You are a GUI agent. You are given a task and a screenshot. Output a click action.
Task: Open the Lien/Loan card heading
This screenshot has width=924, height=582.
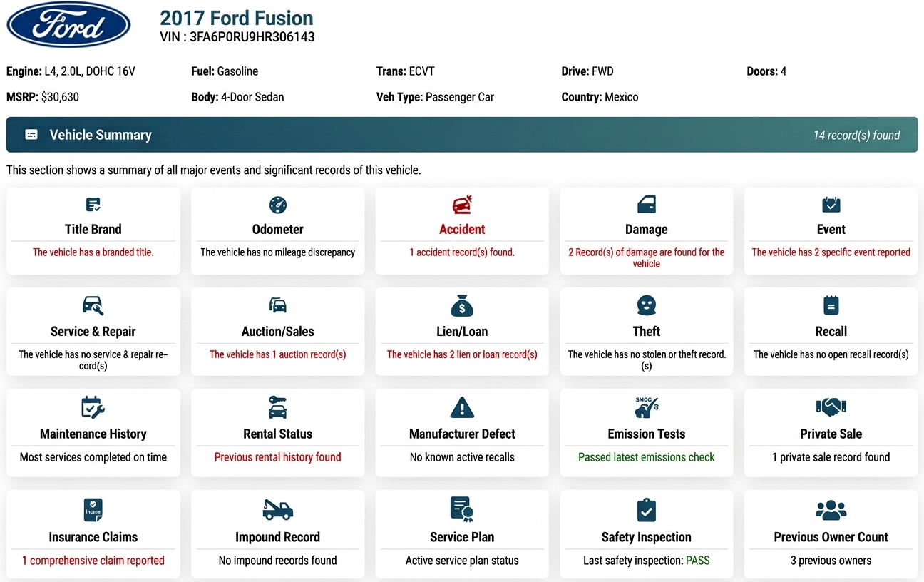462,331
